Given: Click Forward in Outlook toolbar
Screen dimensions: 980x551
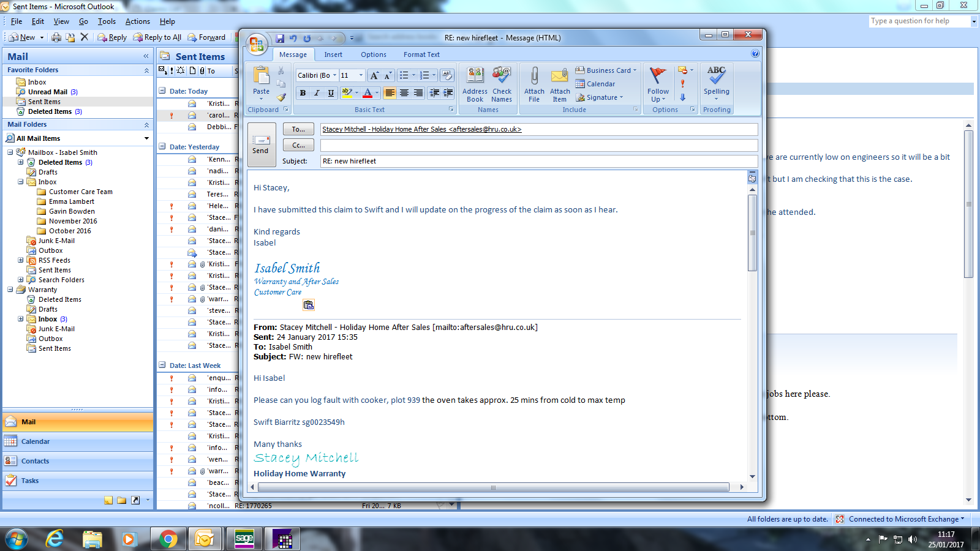Looking at the screenshot, I should tap(206, 37).
